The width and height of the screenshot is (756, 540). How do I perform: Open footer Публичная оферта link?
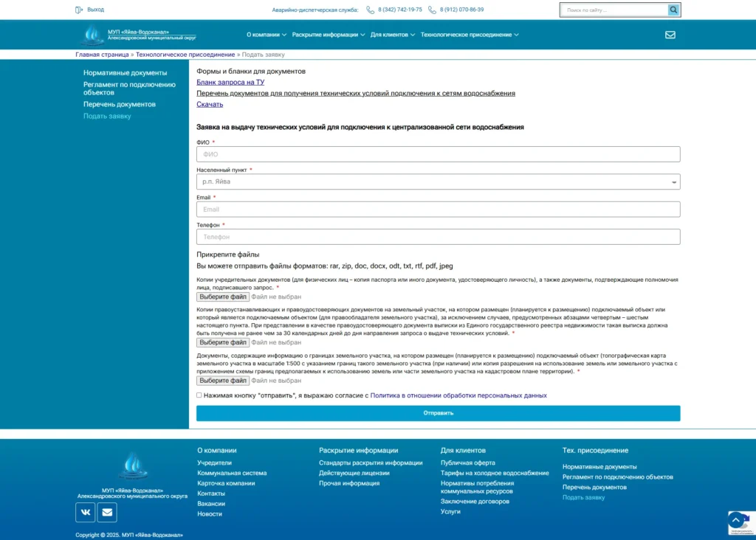[467, 463]
